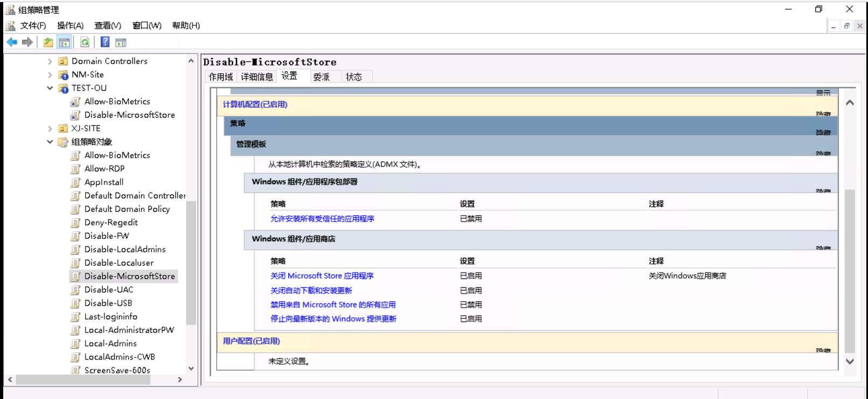Open the 关闭自动下载和安装更新 policy link

point(311,290)
